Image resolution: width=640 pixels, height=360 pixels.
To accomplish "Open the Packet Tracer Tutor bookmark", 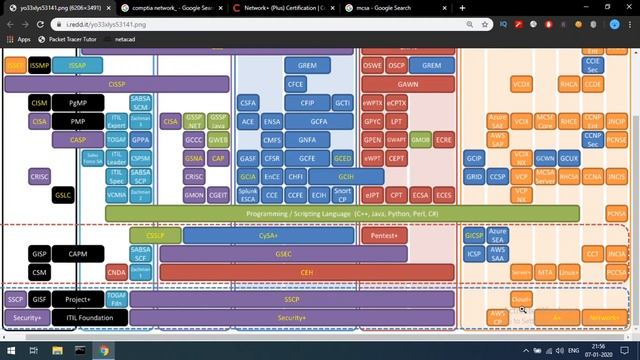I will click(x=67, y=39).
